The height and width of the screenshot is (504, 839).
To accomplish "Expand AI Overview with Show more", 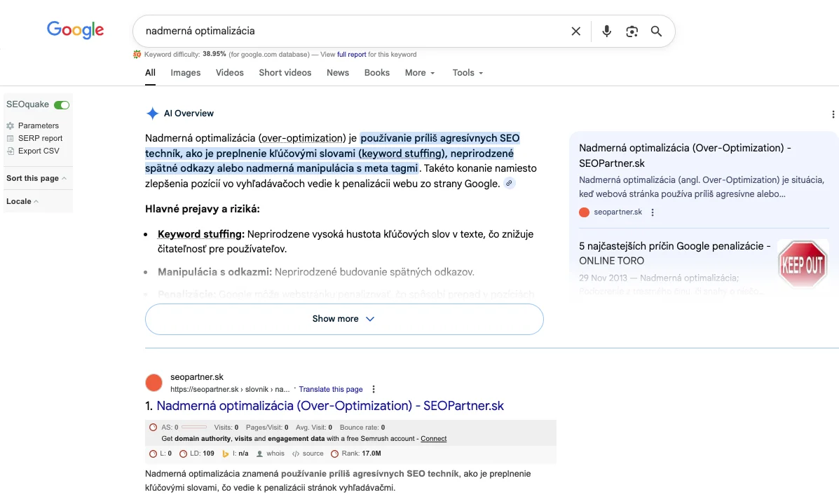I will (343, 319).
